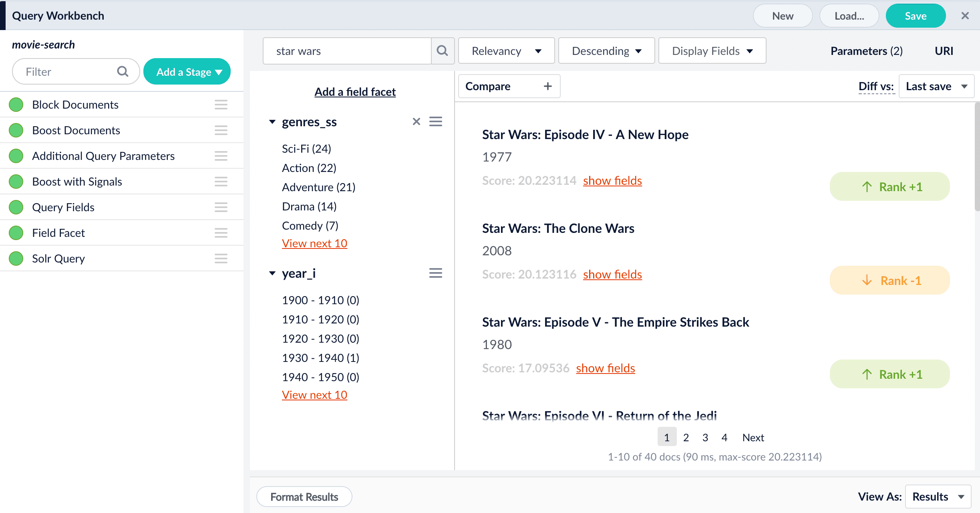Disable the Query Fields stage via green circle
980x513 pixels.
[x=16, y=207]
